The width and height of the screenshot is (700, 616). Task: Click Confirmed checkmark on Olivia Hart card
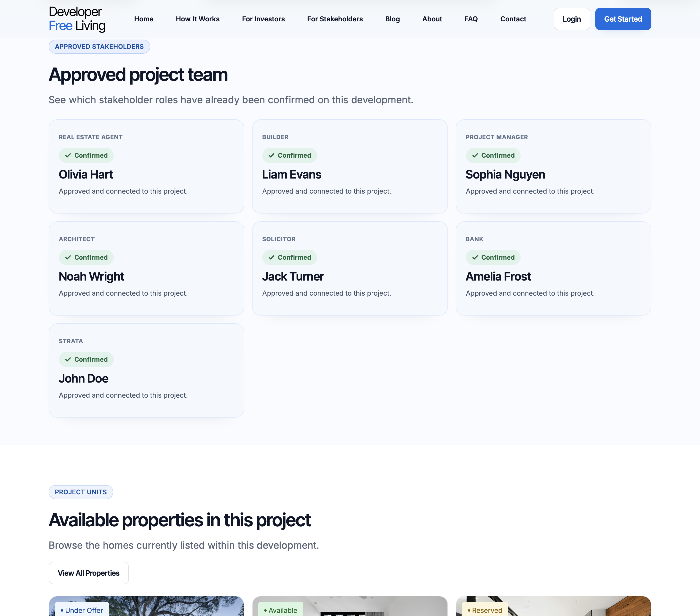pyautogui.click(x=68, y=155)
